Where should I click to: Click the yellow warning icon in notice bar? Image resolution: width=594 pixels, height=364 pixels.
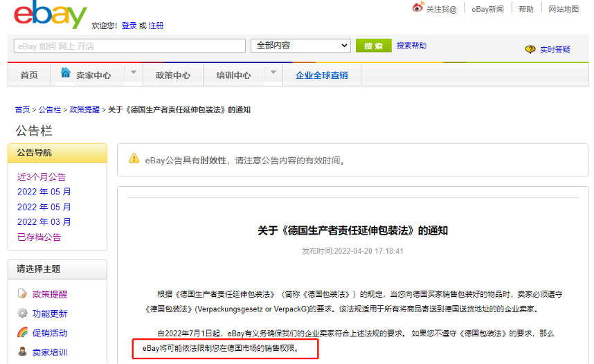pos(134,159)
